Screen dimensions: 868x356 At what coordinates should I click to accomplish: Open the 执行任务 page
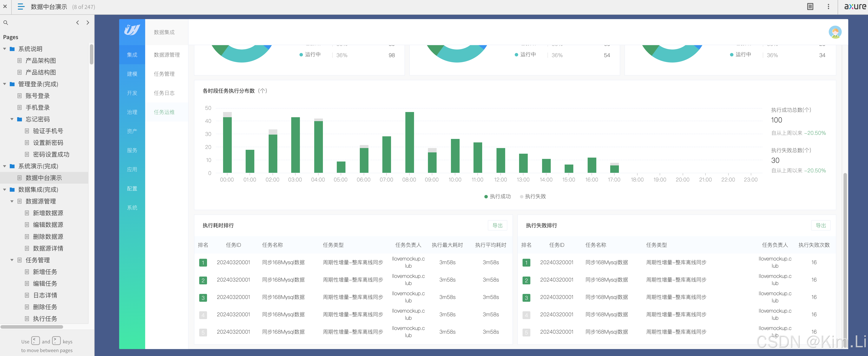click(x=45, y=319)
